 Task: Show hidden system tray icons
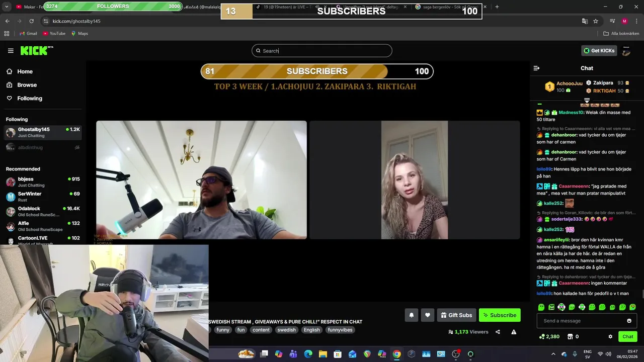coord(553,354)
